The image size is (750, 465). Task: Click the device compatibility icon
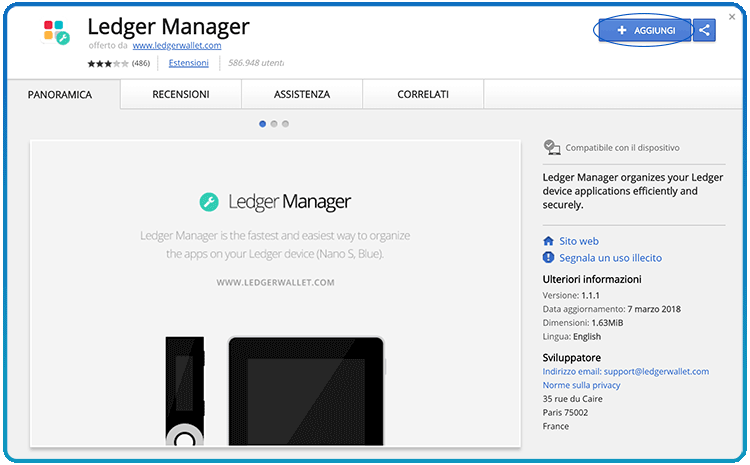[x=551, y=147]
